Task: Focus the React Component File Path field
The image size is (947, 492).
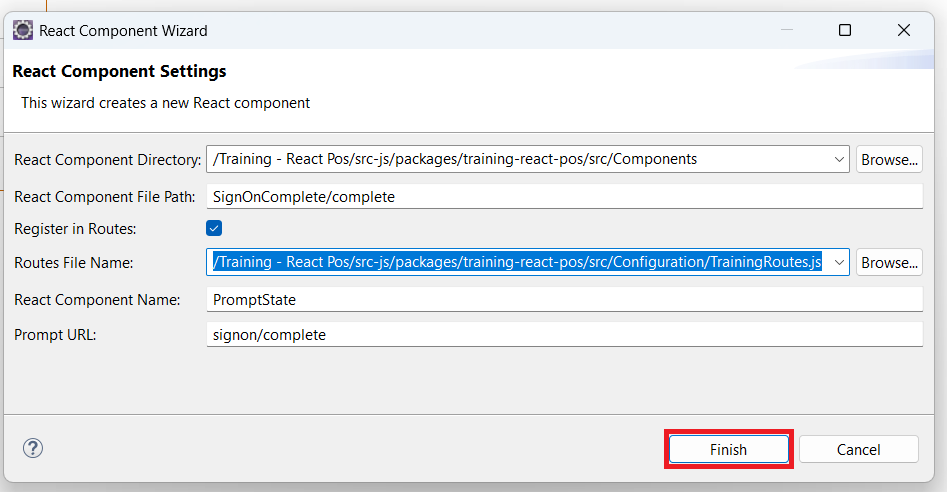Action: tap(565, 197)
